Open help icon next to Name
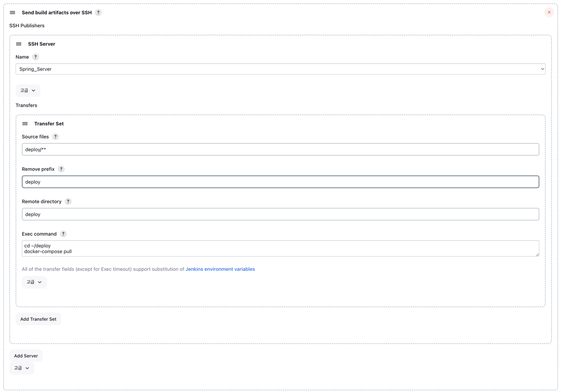 coord(35,57)
